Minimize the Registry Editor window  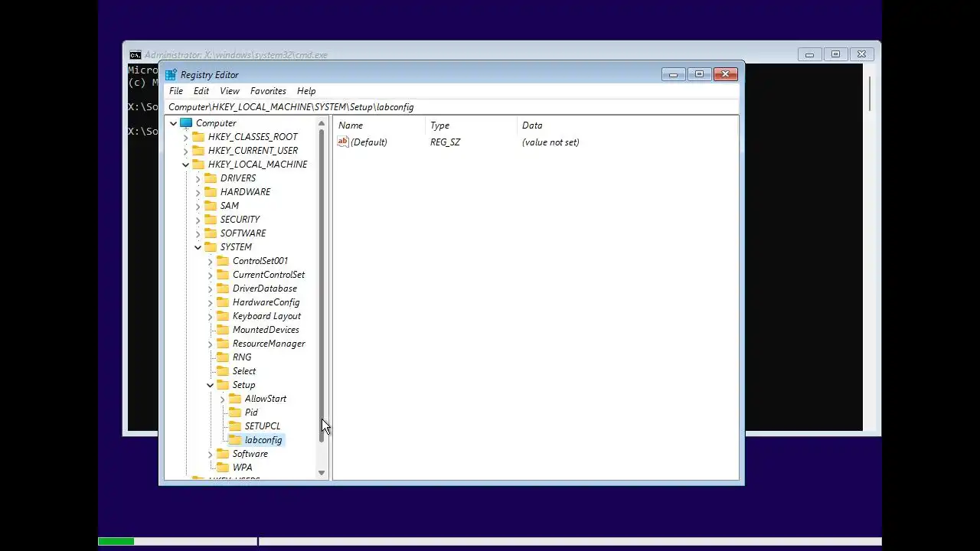coord(674,74)
